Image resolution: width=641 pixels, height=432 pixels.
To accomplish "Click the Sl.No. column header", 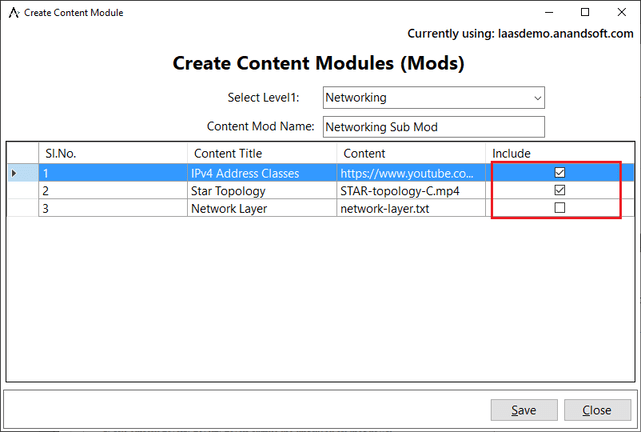I will click(112, 153).
